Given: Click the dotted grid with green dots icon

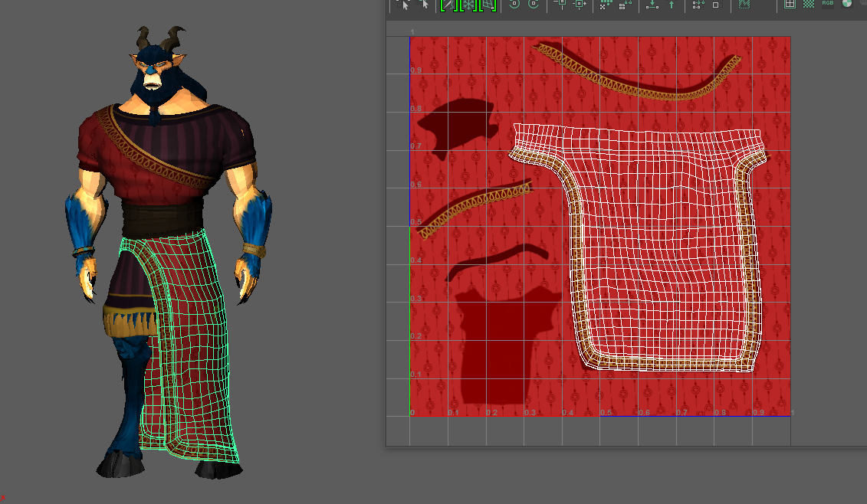Looking at the screenshot, I should 606,5.
